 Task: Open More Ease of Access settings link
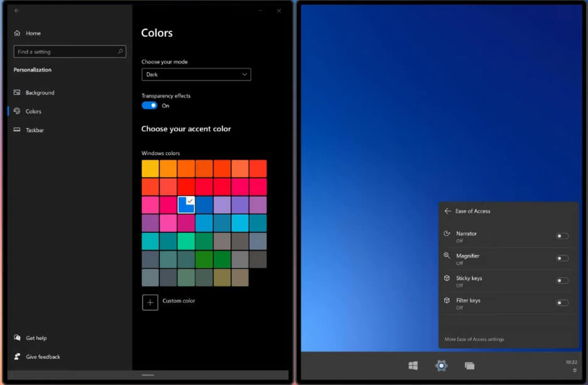pos(474,339)
